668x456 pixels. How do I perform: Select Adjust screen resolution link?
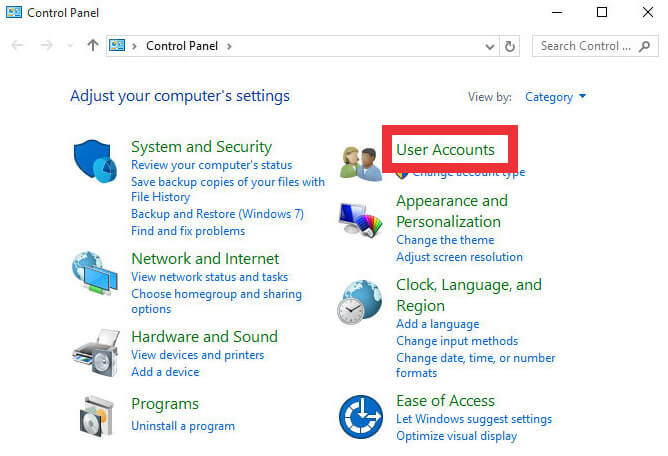click(459, 257)
